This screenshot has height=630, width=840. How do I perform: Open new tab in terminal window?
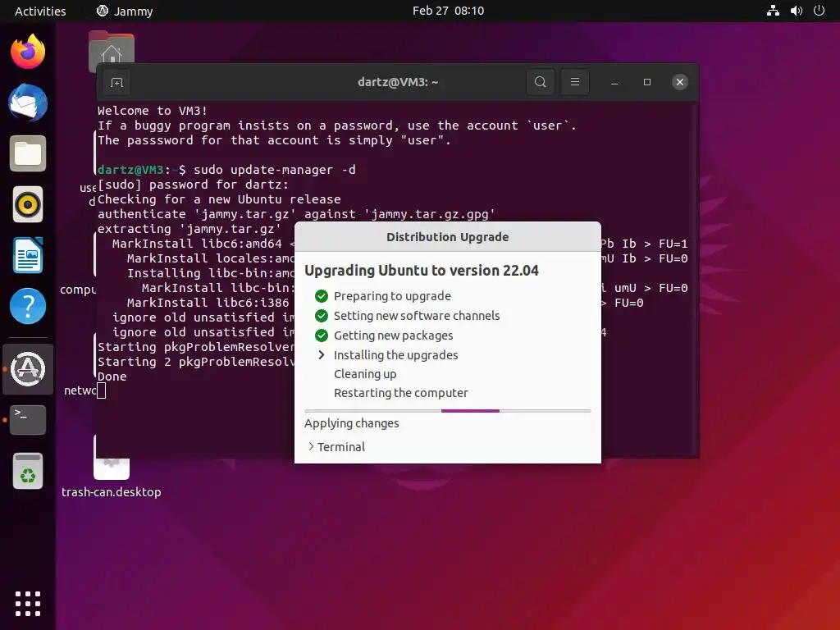click(x=116, y=83)
